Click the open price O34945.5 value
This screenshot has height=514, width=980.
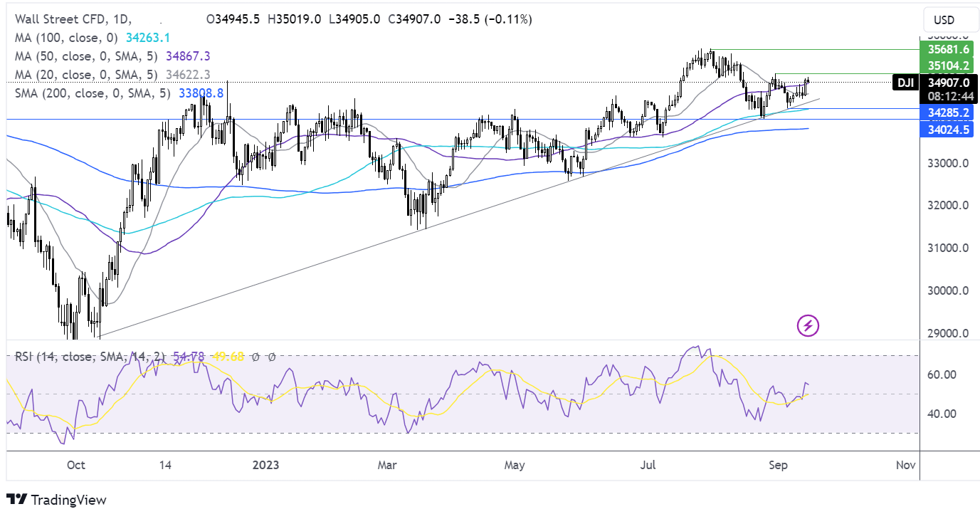click(x=234, y=20)
